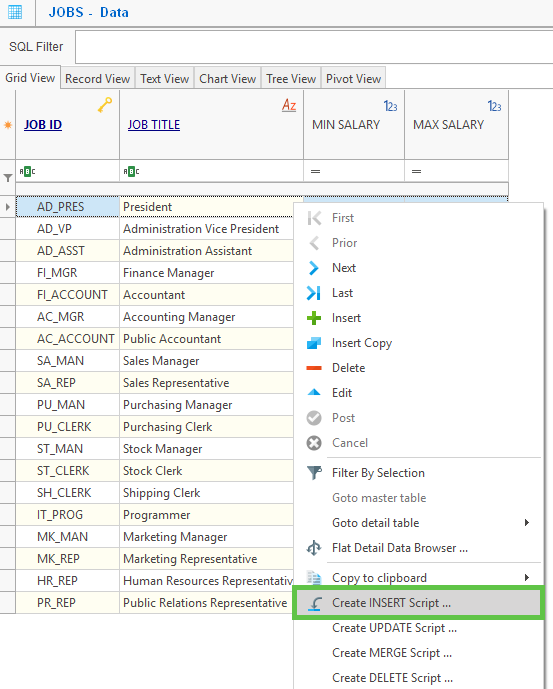The image size is (553, 689).
Task: Open Flat Detail Data Browser entry
Action: click(x=417, y=548)
